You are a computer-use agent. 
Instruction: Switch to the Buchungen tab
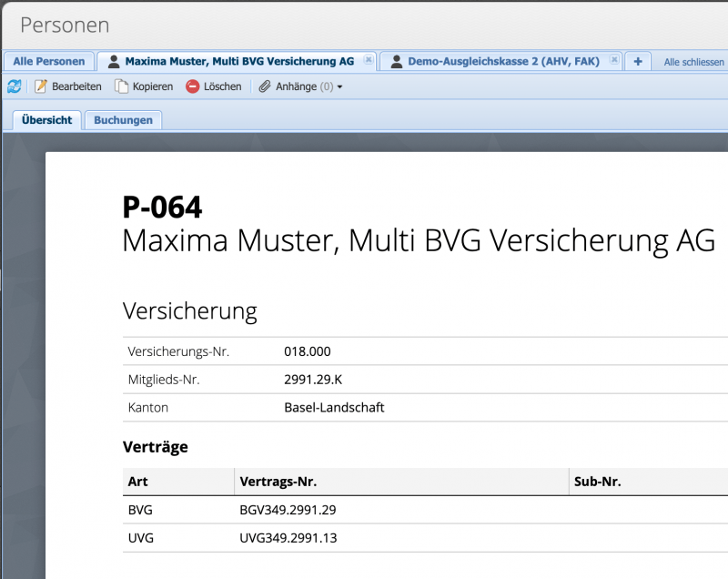(x=123, y=119)
